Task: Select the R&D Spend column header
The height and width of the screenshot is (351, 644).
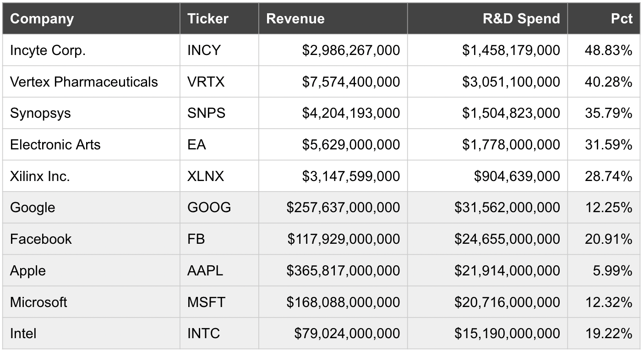Action: tap(521, 19)
